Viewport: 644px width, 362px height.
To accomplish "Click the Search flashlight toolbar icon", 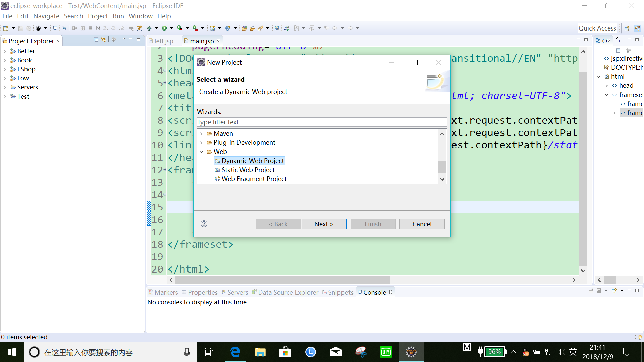I will pyautogui.click(x=260, y=28).
